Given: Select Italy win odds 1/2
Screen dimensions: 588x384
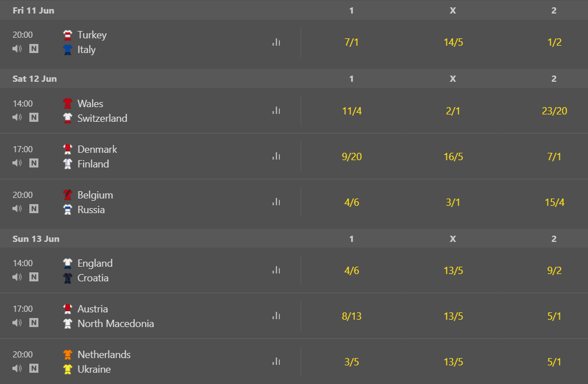Looking at the screenshot, I should tap(554, 42).
